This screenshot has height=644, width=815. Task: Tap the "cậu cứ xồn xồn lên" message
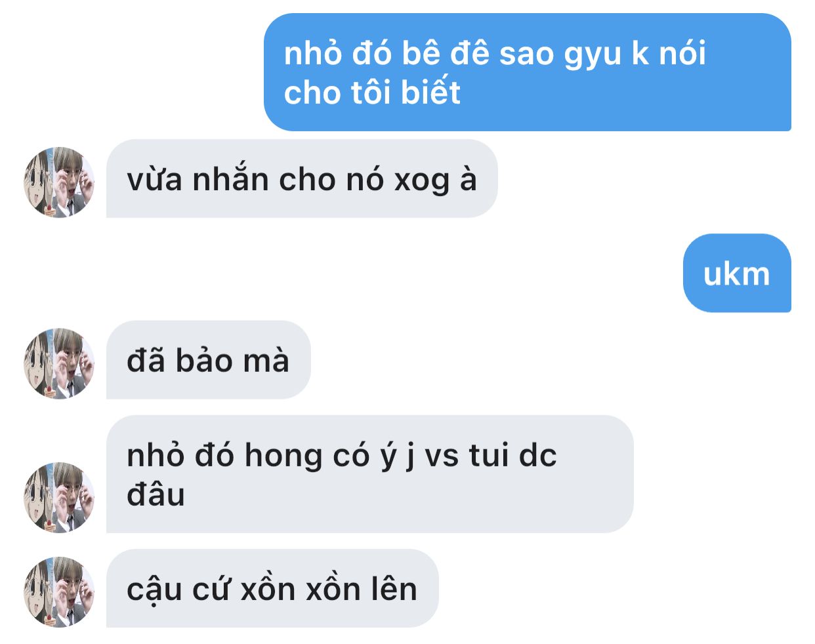pyautogui.click(x=272, y=588)
